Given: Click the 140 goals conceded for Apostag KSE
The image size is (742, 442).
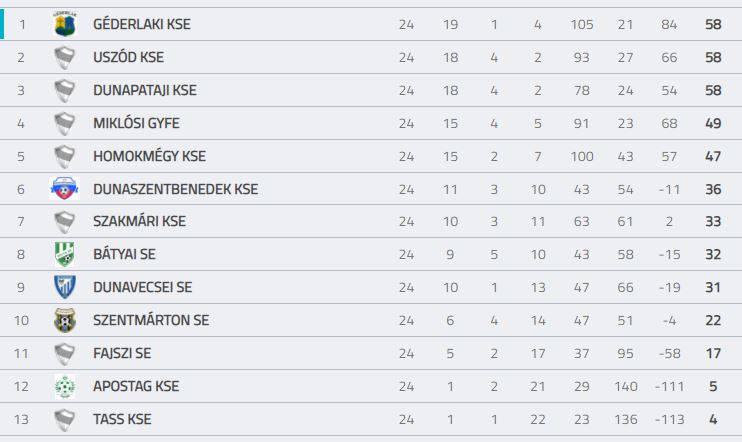Looking at the screenshot, I should tap(626, 386).
